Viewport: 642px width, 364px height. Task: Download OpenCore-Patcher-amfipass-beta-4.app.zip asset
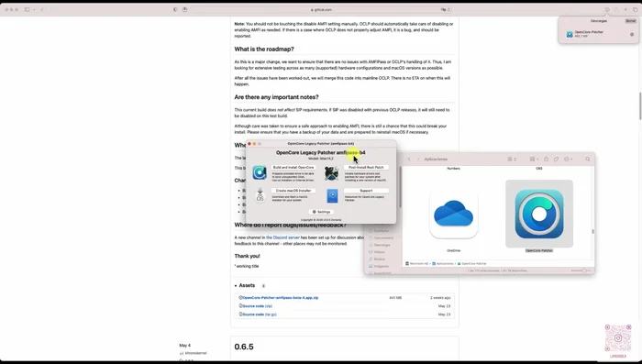click(x=280, y=298)
